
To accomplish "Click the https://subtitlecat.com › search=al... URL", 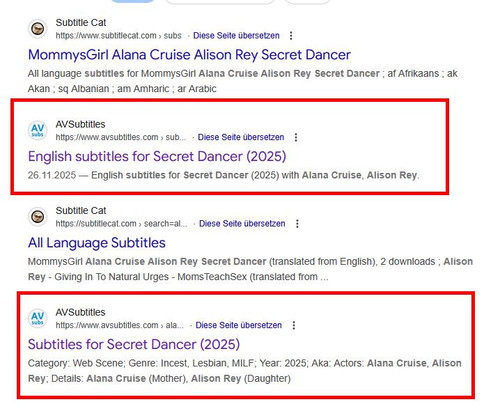I will pos(122,224).
